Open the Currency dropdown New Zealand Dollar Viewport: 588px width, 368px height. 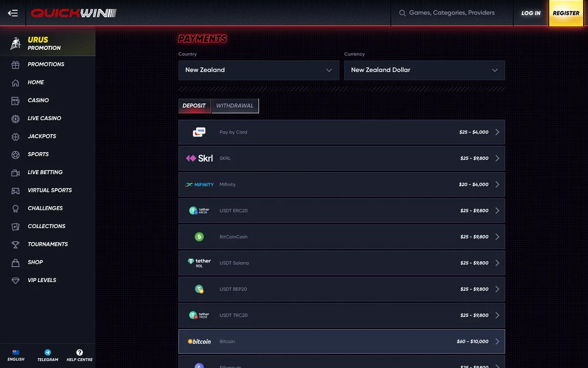click(x=424, y=70)
